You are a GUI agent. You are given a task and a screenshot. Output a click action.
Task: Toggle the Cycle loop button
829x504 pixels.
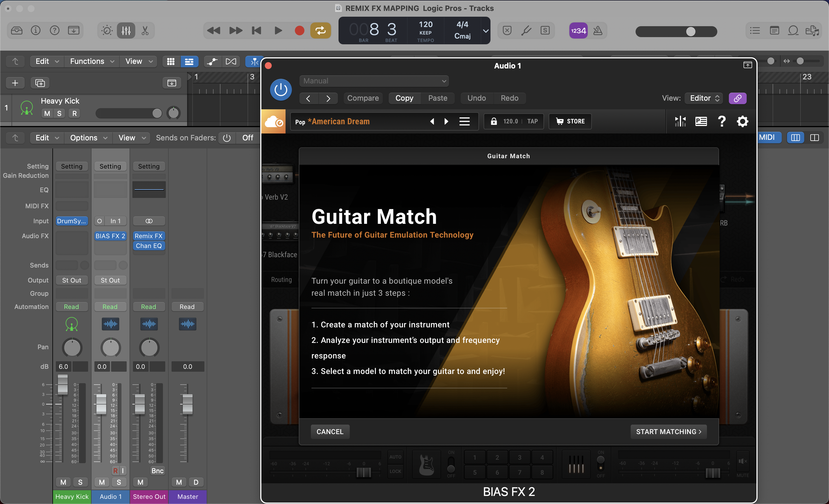click(x=320, y=30)
